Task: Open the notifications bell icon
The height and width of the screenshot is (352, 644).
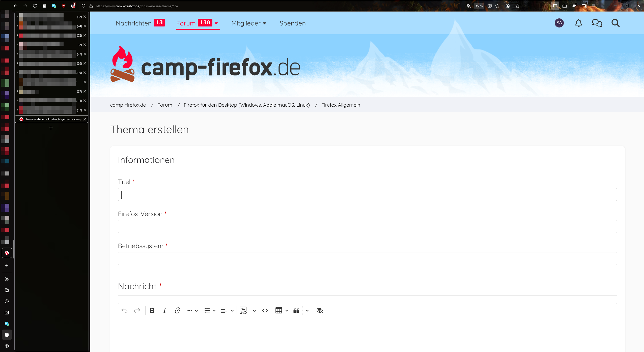Action: click(x=578, y=23)
